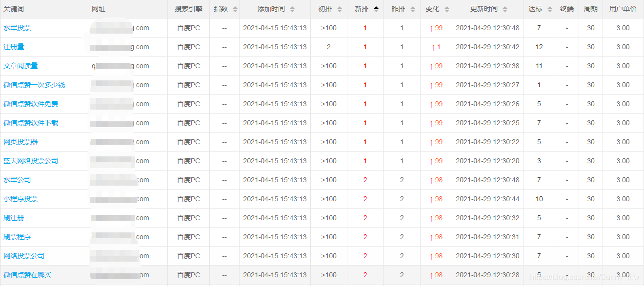Image resolution: width=644 pixels, height=286 pixels.
Task: Open keyword link 微信点赞在哪买
Action: (x=27, y=275)
